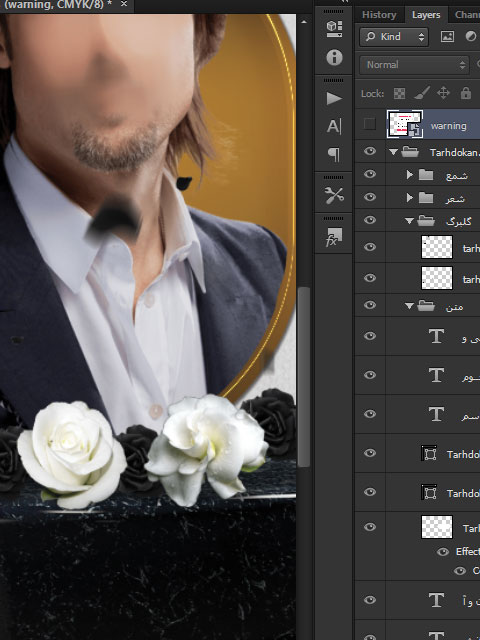Select the Tarl layer thumbnail above Effects
This screenshot has height=640, width=480.
tap(437, 527)
